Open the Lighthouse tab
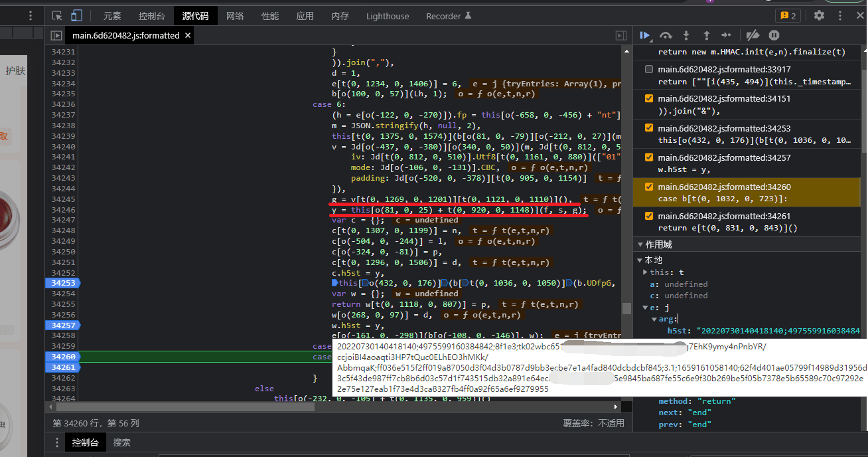Image resolution: width=868 pixels, height=457 pixels. pyautogui.click(x=388, y=16)
